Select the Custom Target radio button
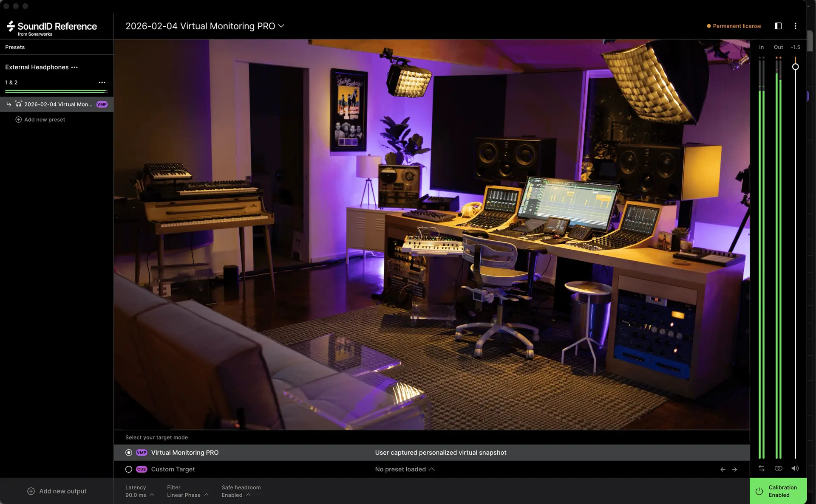The image size is (816, 504). pyautogui.click(x=129, y=469)
